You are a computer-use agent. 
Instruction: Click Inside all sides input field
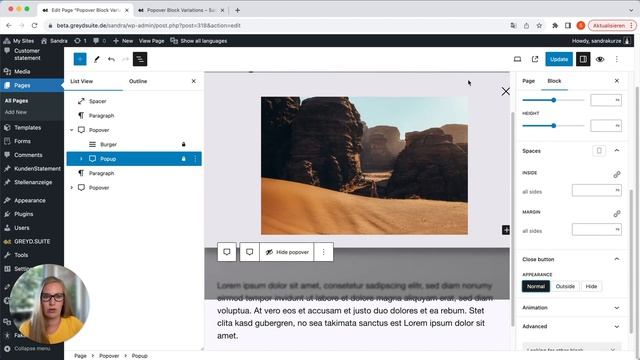(x=596, y=190)
